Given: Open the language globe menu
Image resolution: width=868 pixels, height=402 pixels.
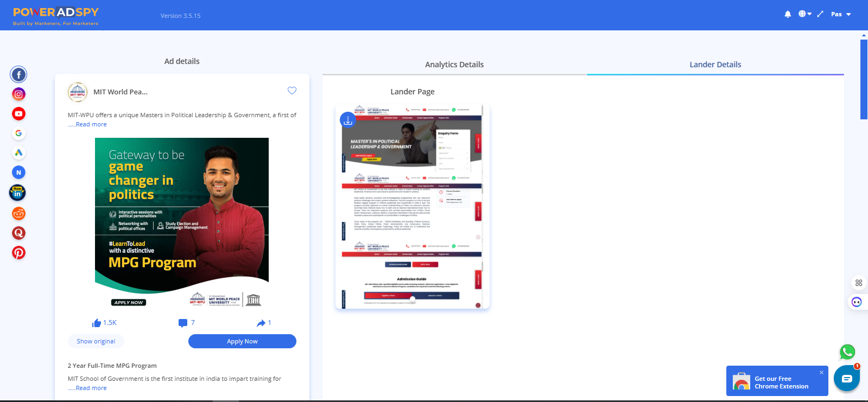Looking at the screenshot, I should [804, 14].
